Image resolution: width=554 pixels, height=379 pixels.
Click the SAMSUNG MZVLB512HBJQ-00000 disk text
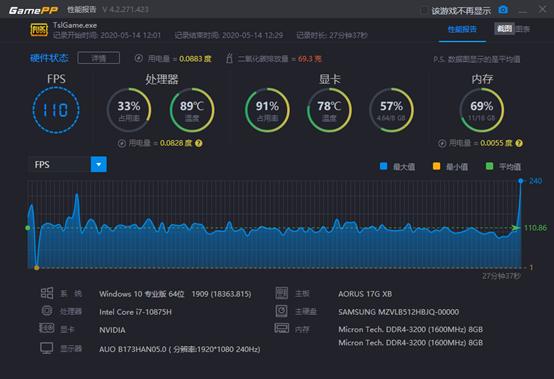tap(399, 312)
